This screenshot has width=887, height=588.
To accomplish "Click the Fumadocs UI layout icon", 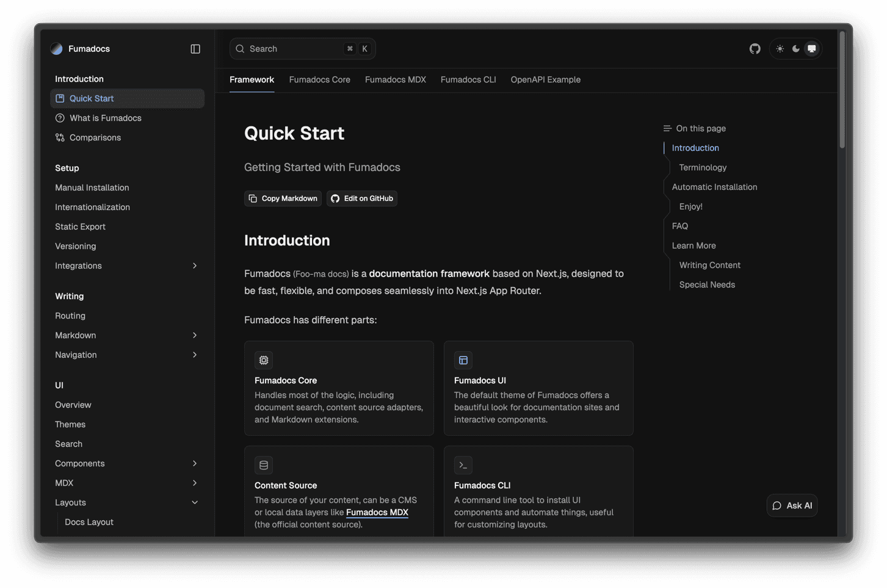I will pyautogui.click(x=463, y=360).
